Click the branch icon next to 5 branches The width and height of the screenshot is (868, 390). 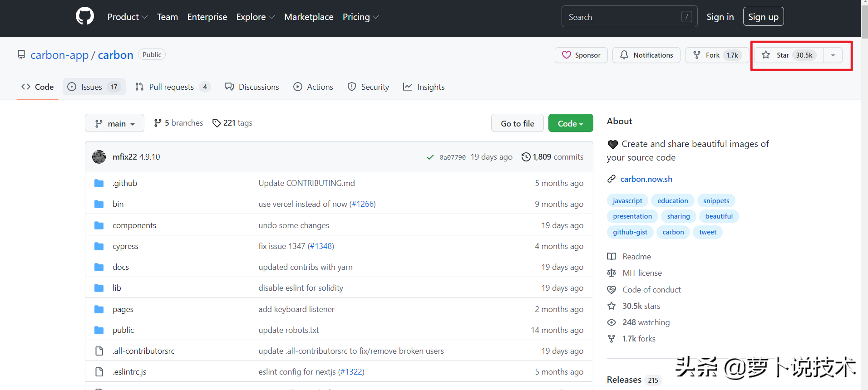click(158, 123)
